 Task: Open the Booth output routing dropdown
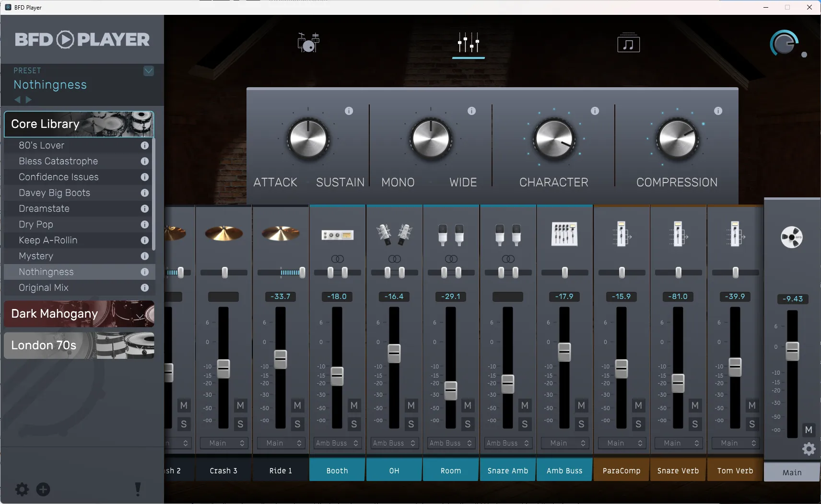pos(337,443)
